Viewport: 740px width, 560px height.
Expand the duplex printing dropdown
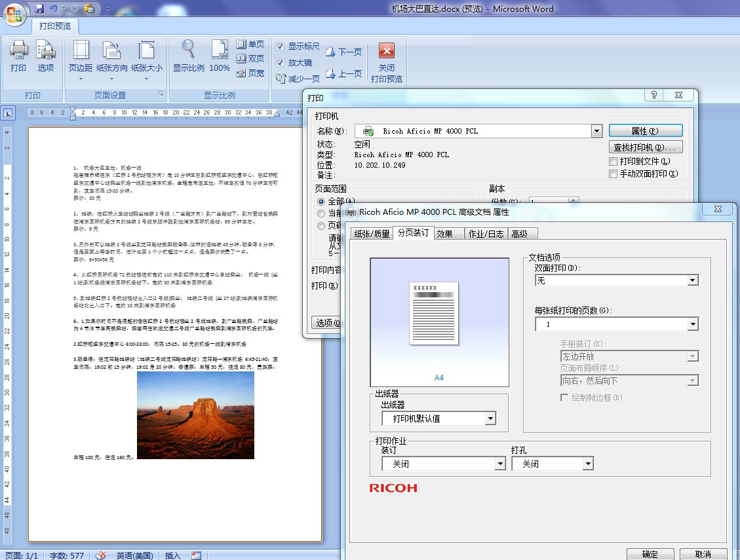692,280
